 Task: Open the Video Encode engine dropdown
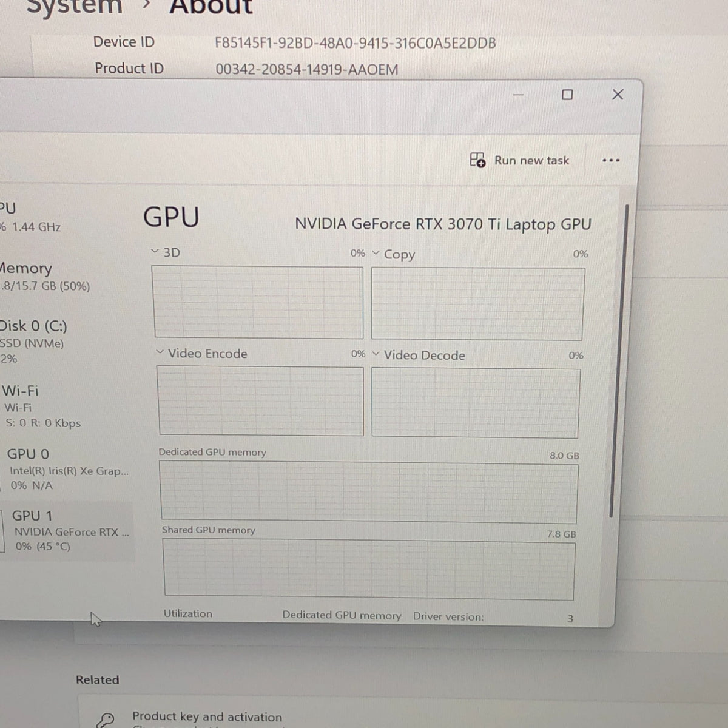coord(160,352)
